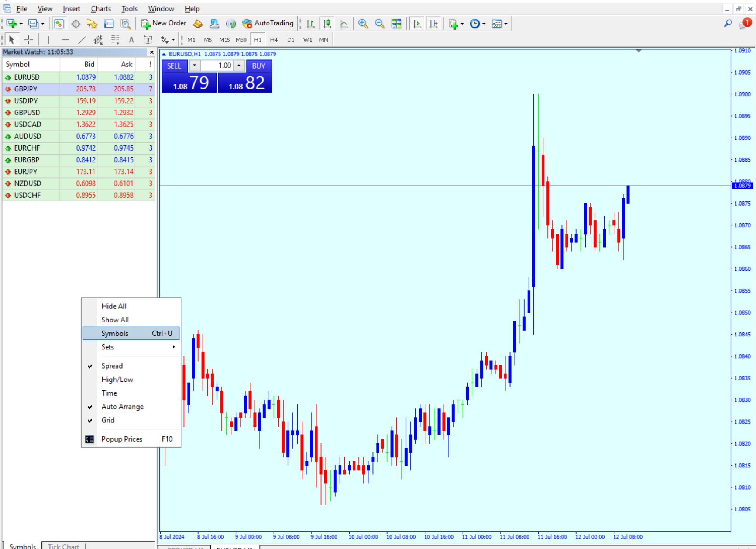Select the text label tool
This screenshot has height=549, width=756.
[x=148, y=39]
